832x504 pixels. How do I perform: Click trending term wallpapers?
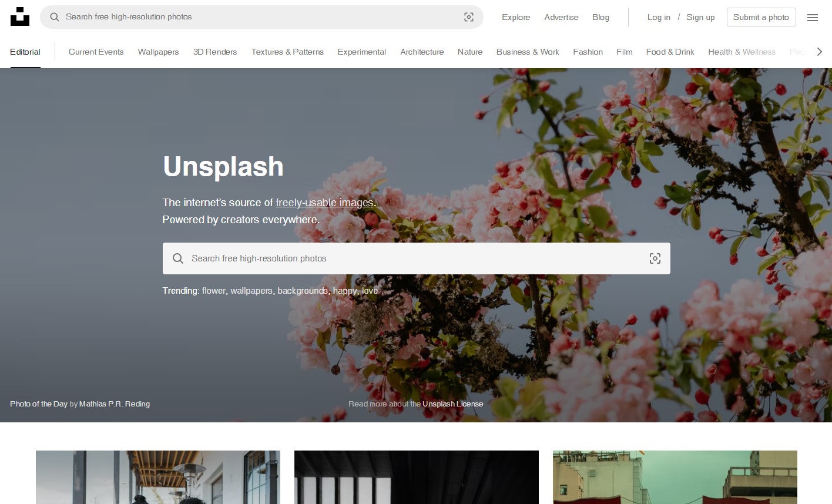coord(251,291)
